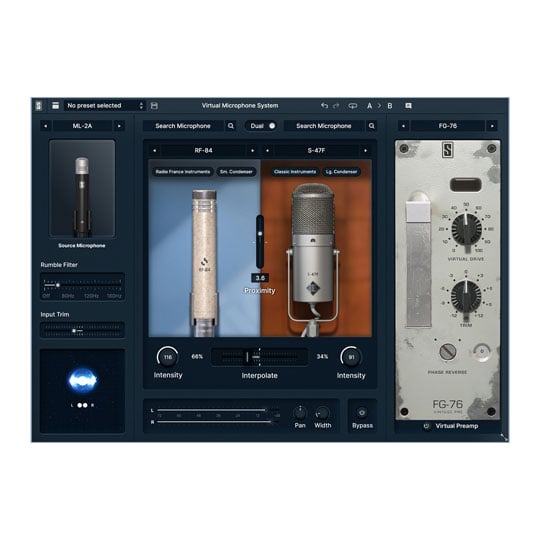
Task: Select next source microphone after ML-2A
Action: (x=119, y=126)
